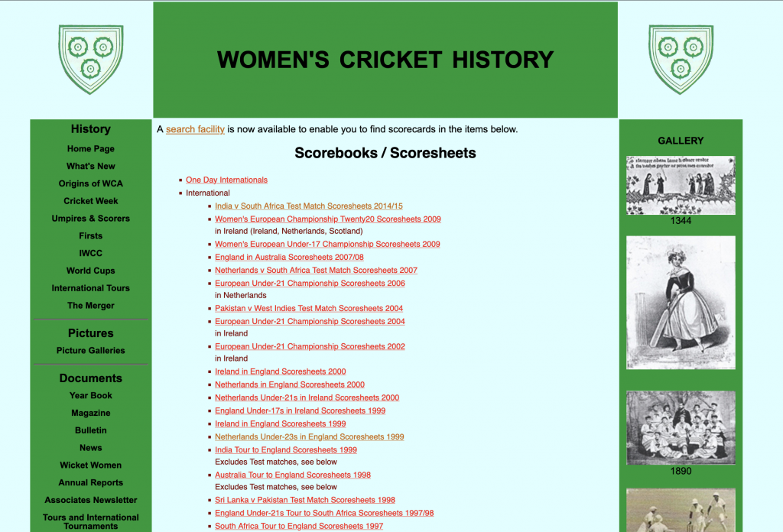Select Picture Galleries in sidebar
Screen dimensions: 783x532
(91, 351)
